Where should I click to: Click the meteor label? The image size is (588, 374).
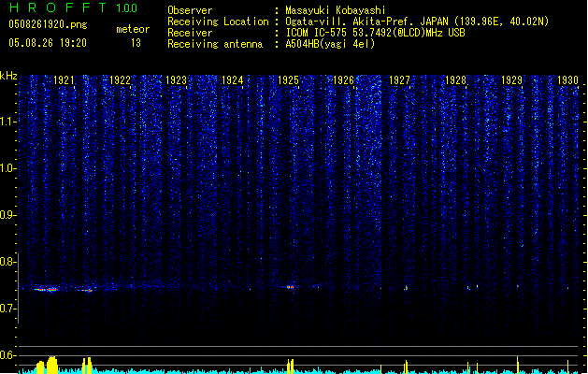coord(133,29)
